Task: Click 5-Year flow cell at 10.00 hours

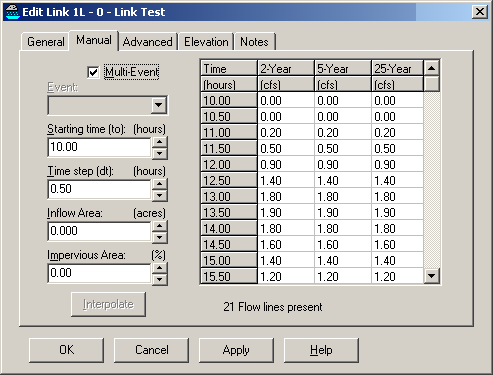Action: (x=343, y=100)
